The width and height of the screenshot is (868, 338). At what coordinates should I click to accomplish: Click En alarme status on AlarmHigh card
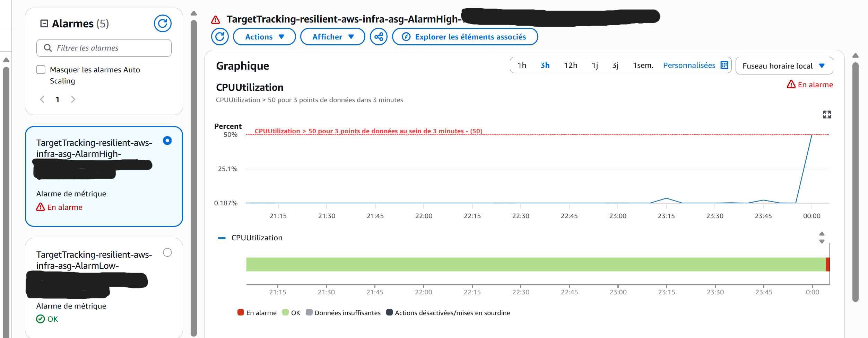tap(59, 207)
